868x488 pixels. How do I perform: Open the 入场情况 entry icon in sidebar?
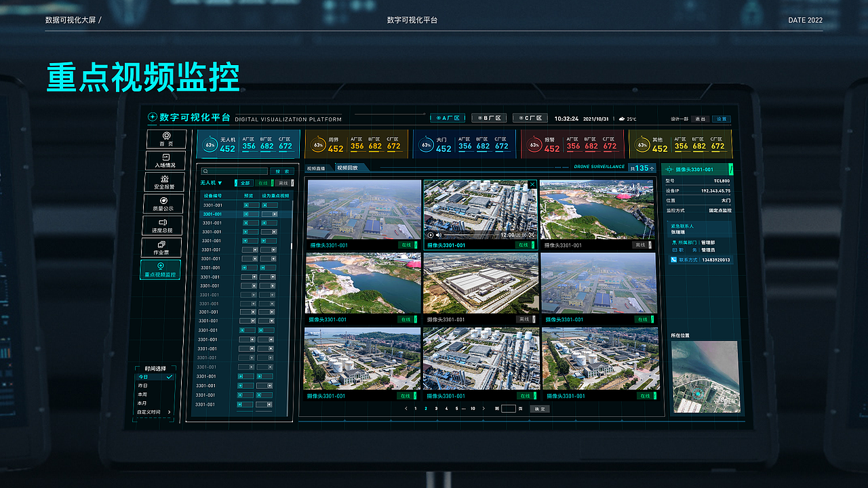click(166, 157)
